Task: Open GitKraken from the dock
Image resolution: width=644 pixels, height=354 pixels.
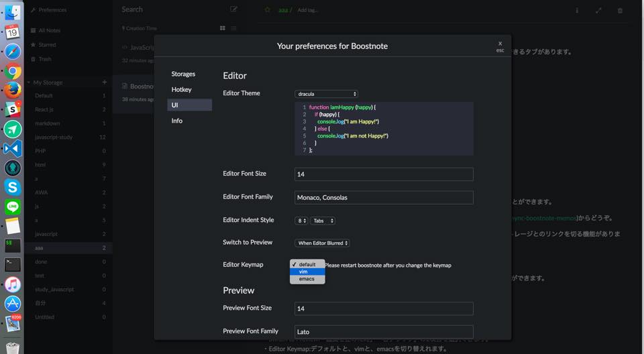Action: pos(12,168)
